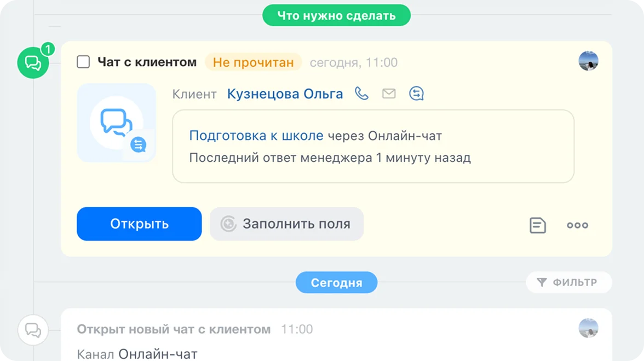Click the responsible user avatar in chat card
644x361 pixels.
589,61
